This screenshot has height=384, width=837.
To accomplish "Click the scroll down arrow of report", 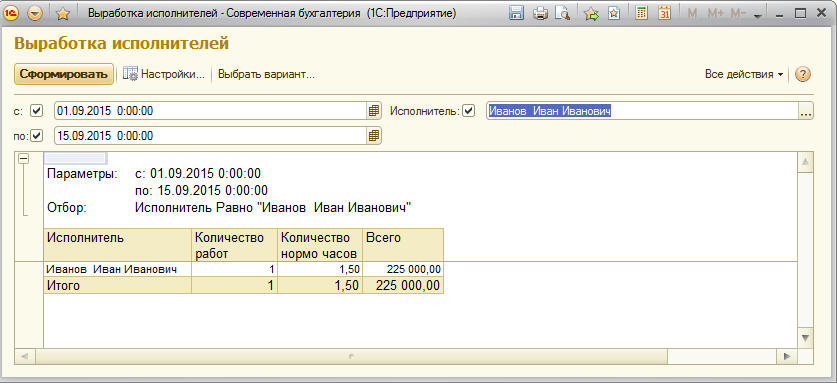I will click(x=805, y=338).
